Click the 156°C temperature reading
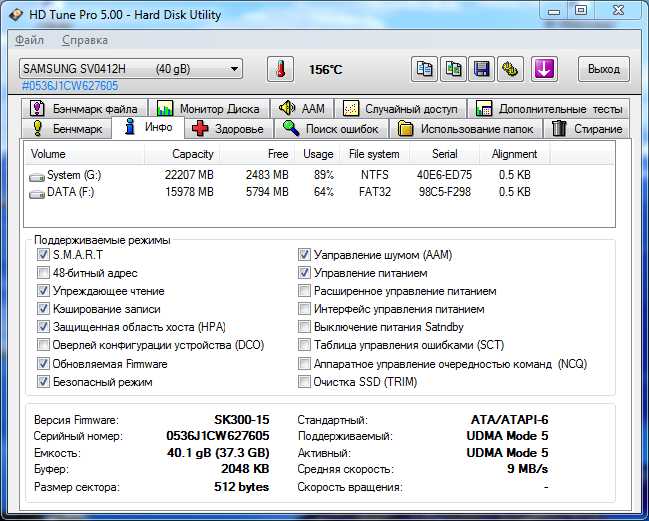 pos(325,70)
